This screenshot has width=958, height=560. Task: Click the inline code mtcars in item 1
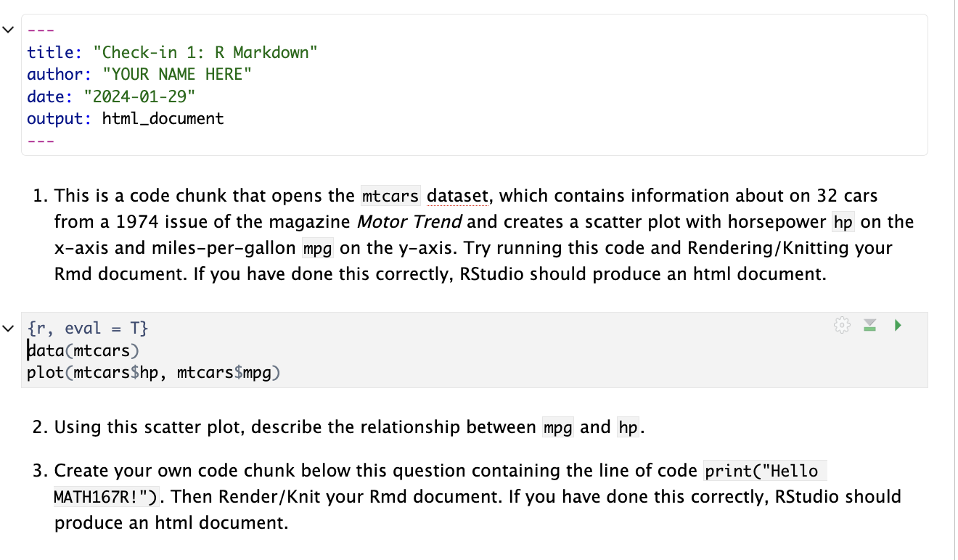[x=390, y=196]
